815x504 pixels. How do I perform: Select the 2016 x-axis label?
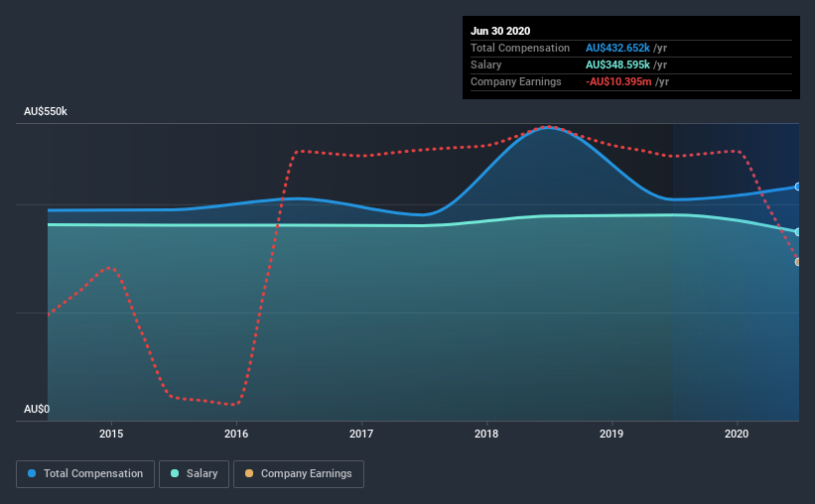point(236,434)
